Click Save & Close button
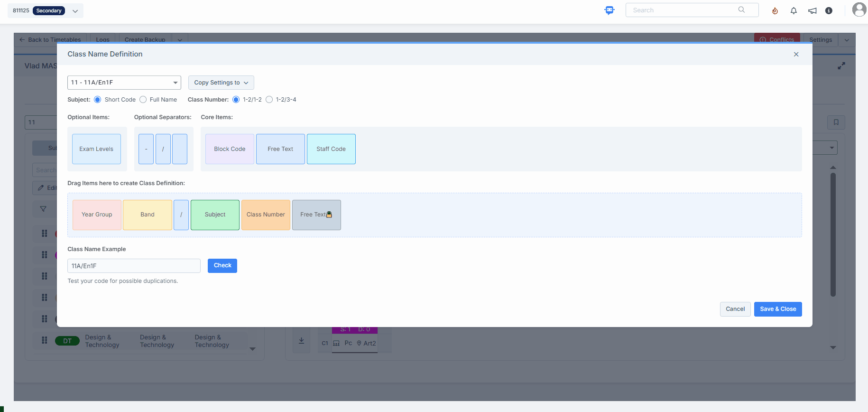 pos(777,309)
